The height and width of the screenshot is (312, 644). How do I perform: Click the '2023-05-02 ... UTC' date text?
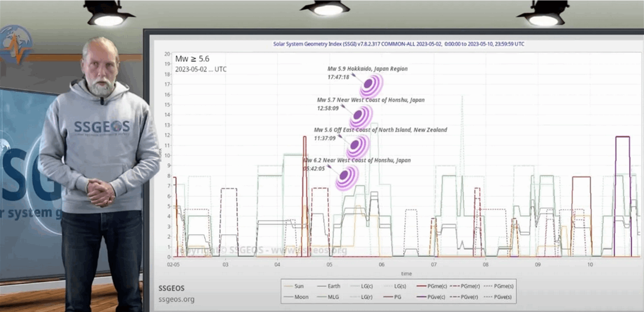(200, 69)
